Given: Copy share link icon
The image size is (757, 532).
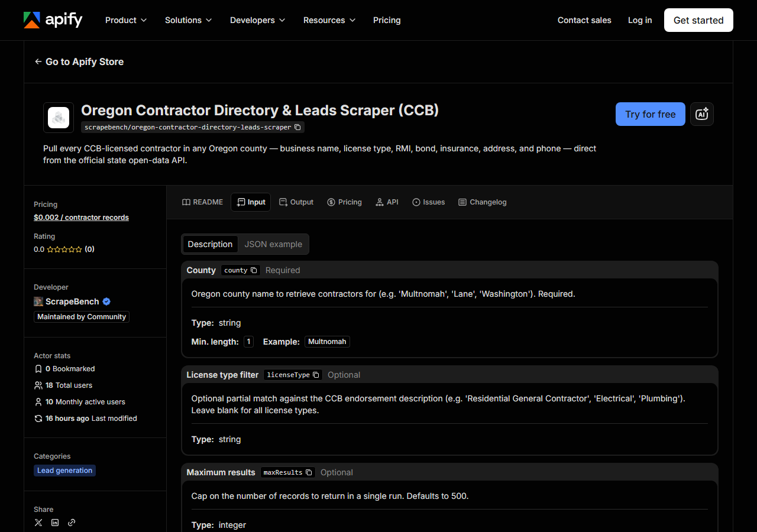Looking at the screenshot, I should [72, 523].
